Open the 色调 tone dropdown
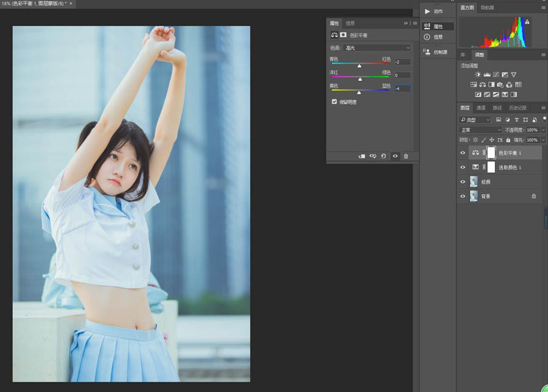The image size is (548, 392). (378, 47)
